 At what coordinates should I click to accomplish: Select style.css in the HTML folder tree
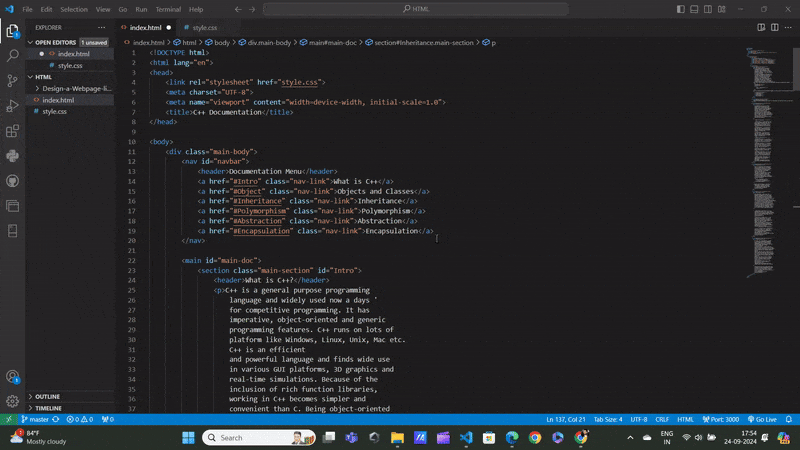(55, 111)
